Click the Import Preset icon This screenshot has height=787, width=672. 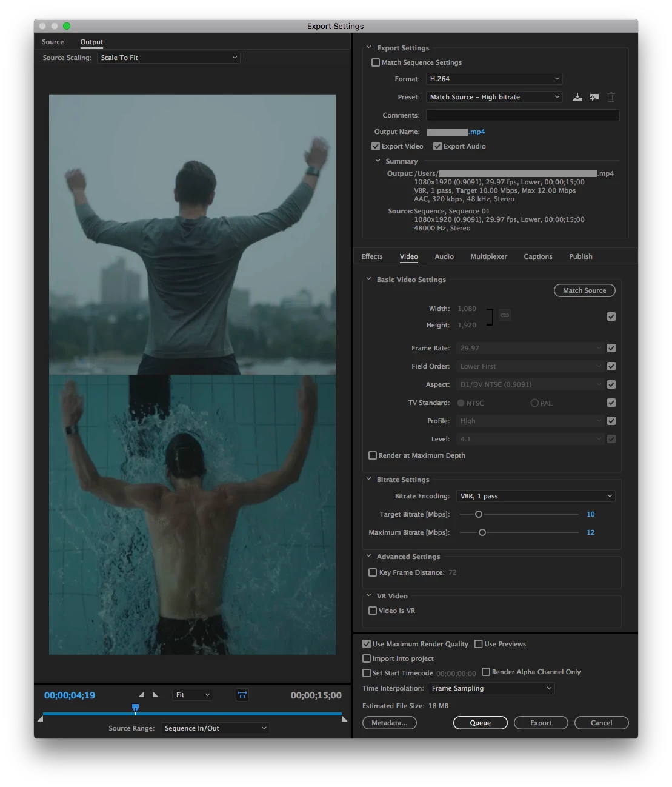594,97
